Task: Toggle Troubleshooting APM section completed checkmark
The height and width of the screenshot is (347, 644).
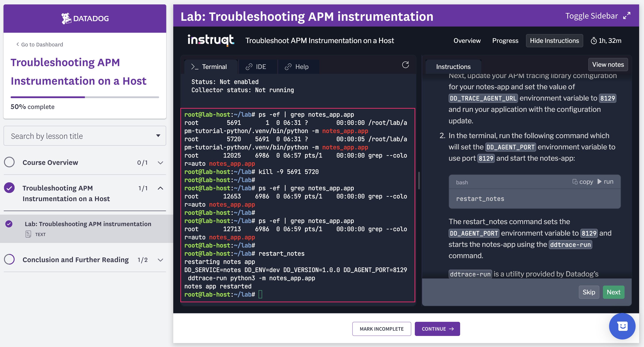Action: pyautogui.click(x=9, y=188)
